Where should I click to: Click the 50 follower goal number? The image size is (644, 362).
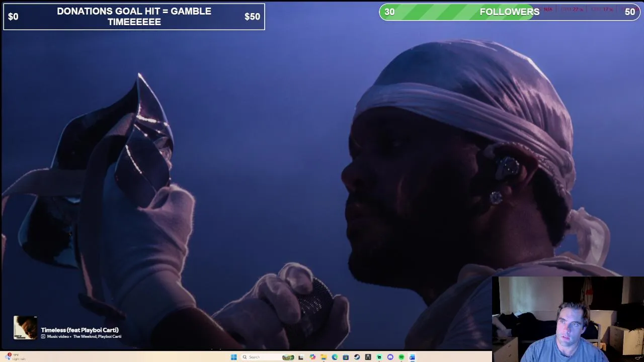630,12
